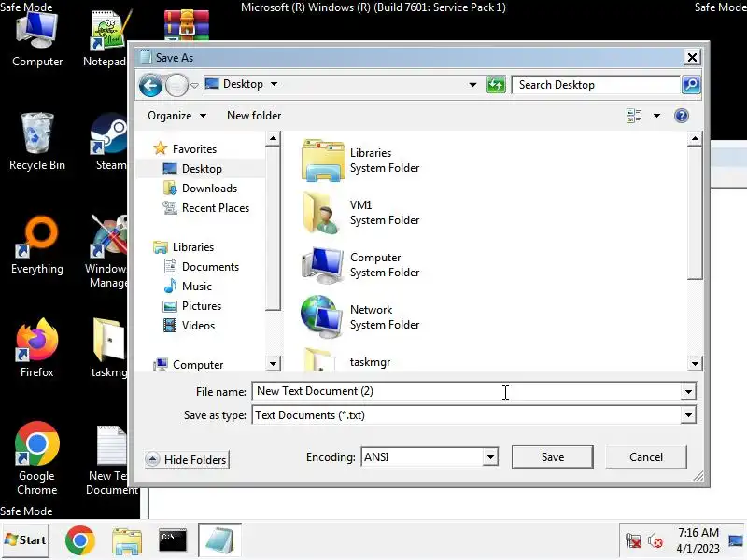747x560 pixels.
Task: Select the Steam desktop shortcut
Action: point(110,142)
